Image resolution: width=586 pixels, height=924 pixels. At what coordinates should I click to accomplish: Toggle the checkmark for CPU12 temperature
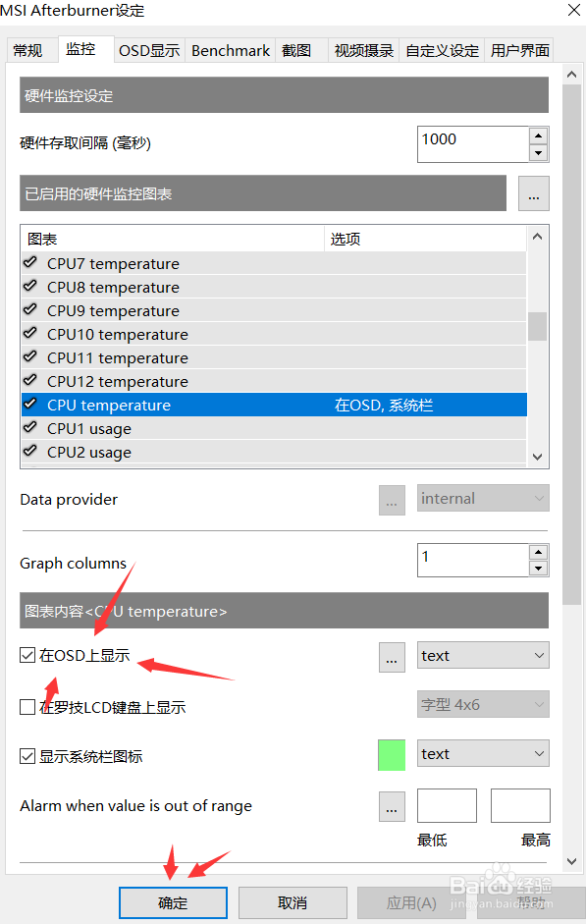[x=30, y=381]
